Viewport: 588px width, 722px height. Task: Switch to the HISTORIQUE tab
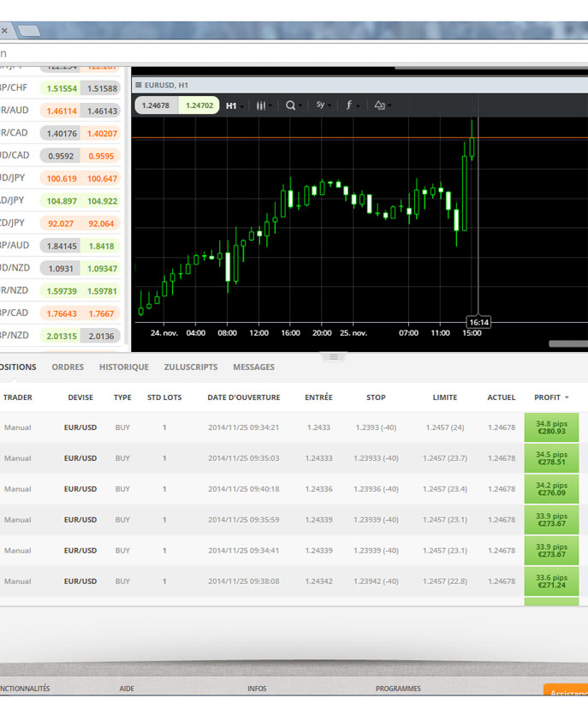[x=124, y=367]
